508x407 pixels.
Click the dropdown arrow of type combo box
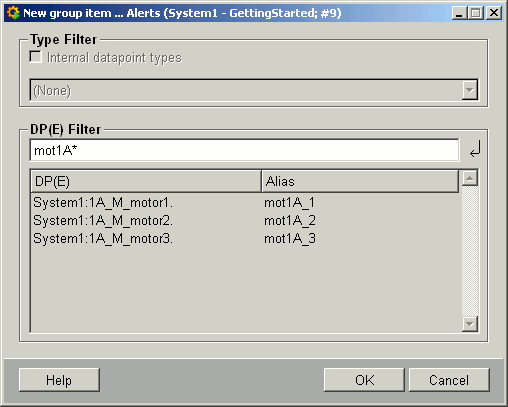tap(470, 90)
